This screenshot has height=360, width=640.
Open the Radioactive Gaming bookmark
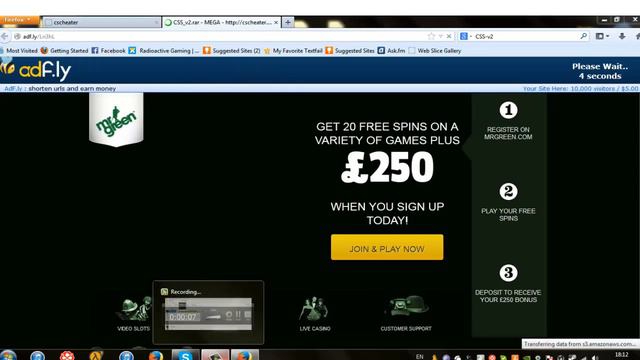coord(164,51)
